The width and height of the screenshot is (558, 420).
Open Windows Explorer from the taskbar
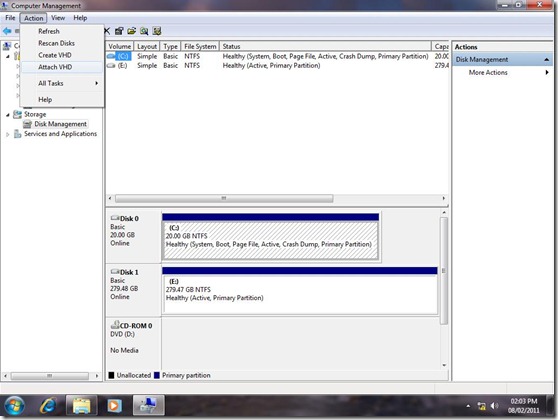81,405
